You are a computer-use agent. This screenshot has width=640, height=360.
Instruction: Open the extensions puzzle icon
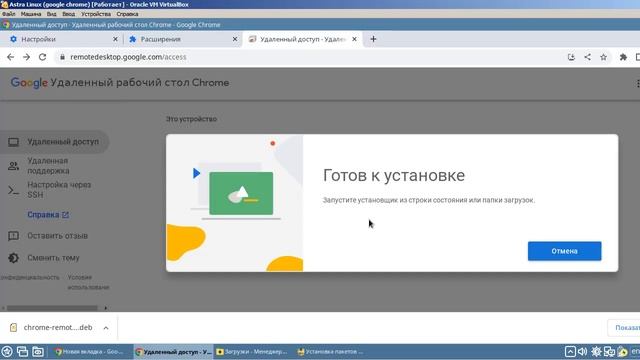pos(623,57)
